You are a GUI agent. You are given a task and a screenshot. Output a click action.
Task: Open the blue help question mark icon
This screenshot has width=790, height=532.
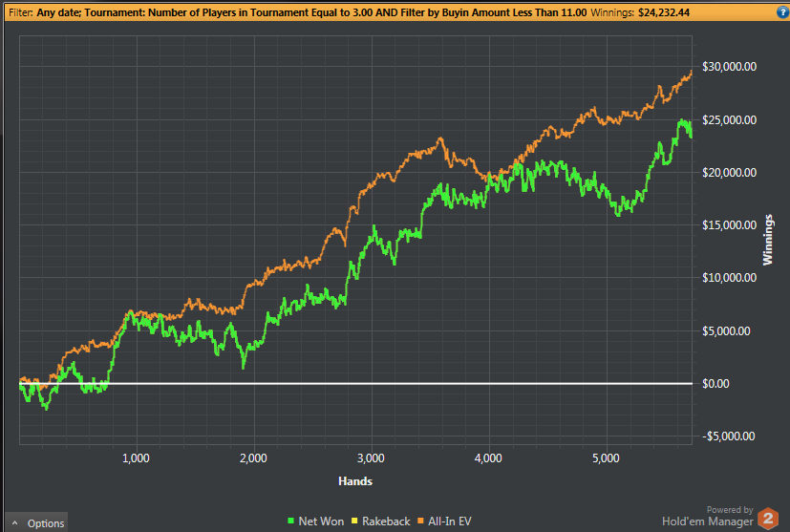(x=783, y=12)
